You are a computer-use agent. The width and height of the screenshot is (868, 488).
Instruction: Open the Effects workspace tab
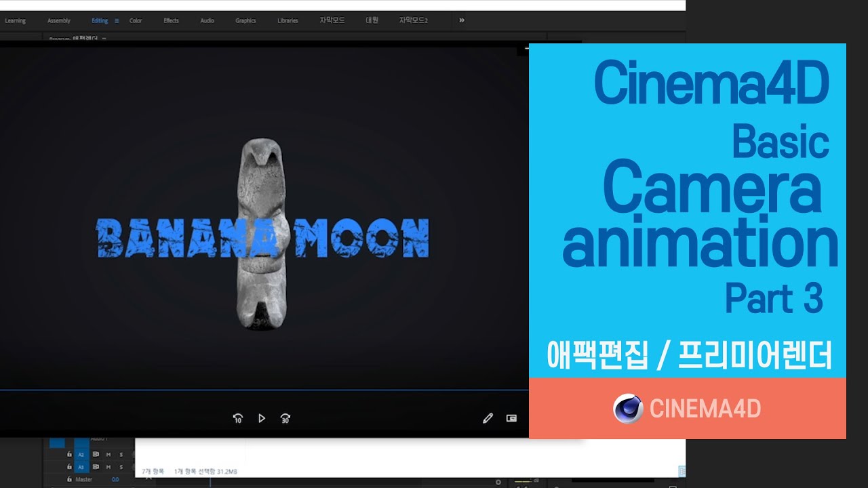point(171,21)
